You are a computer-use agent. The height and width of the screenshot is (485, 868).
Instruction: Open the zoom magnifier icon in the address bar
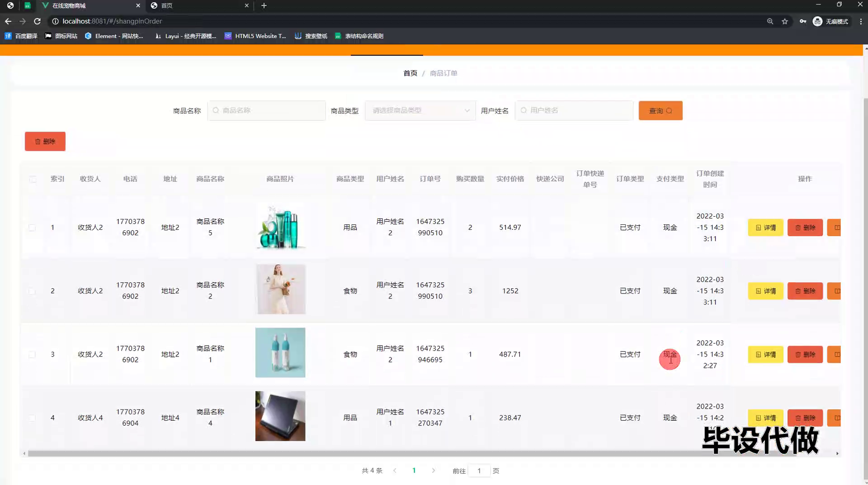tap(770, 21)
